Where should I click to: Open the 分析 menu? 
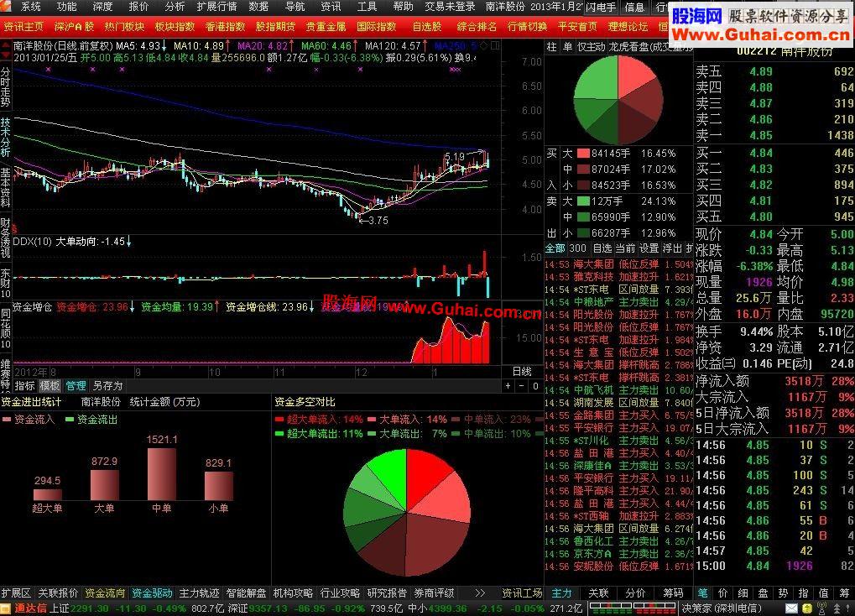point(175,7)
